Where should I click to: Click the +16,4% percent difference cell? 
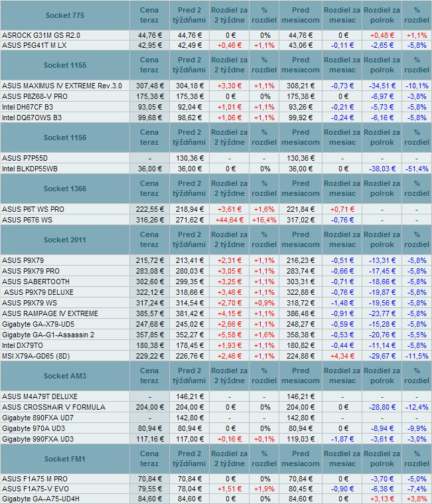(x=264, y=220)
